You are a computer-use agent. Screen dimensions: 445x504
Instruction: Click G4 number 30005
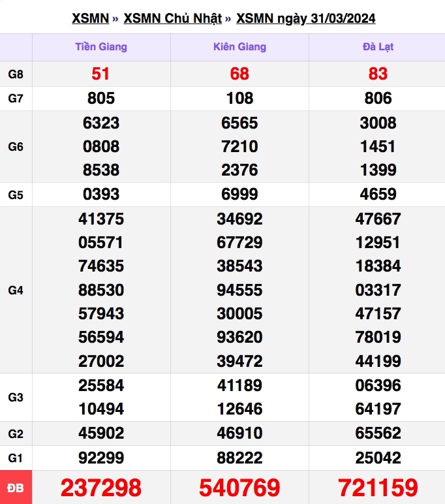click(239, 314)
